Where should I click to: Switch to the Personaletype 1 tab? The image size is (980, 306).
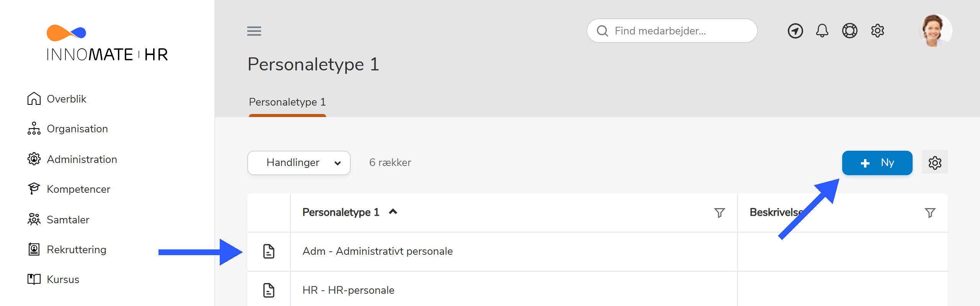287,102
